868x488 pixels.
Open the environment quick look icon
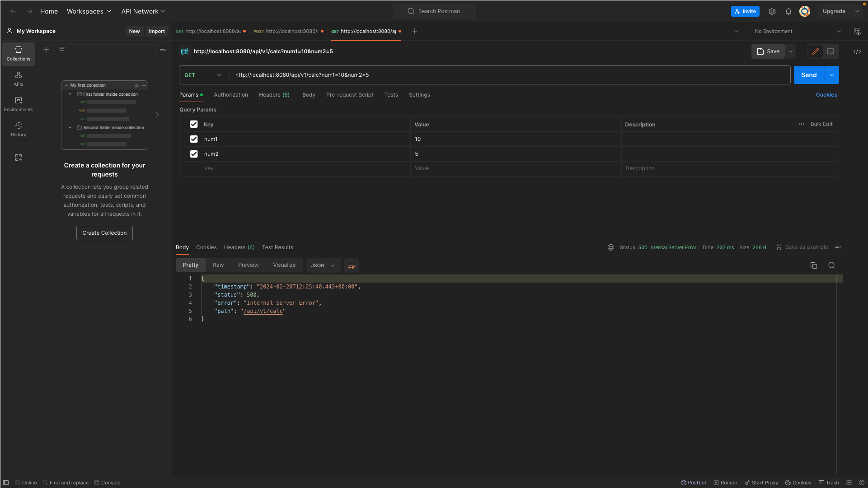[x=857, y=31]
